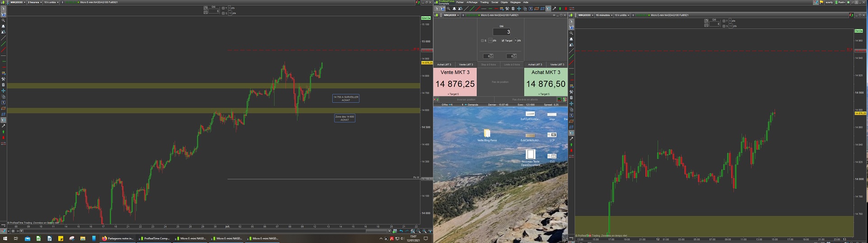Click the alert bell icon in top toolbar
The height and width of the screenshot is (243, 868).
454,9
